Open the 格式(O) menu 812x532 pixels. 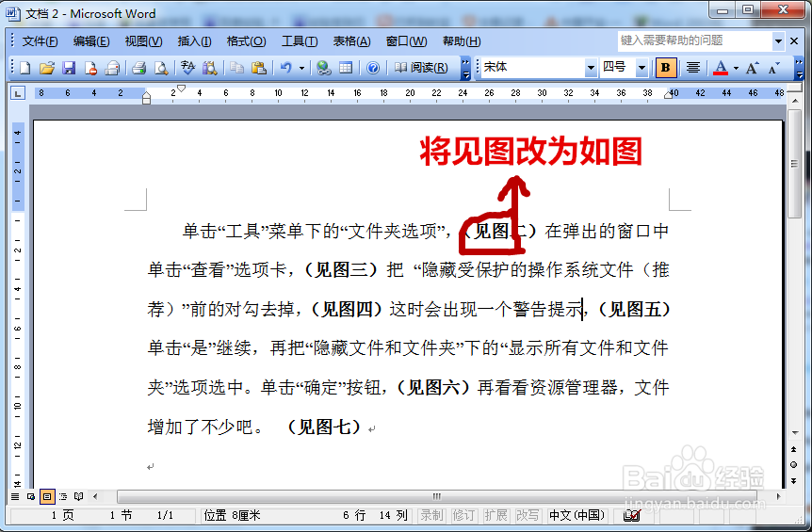(246, 41)
